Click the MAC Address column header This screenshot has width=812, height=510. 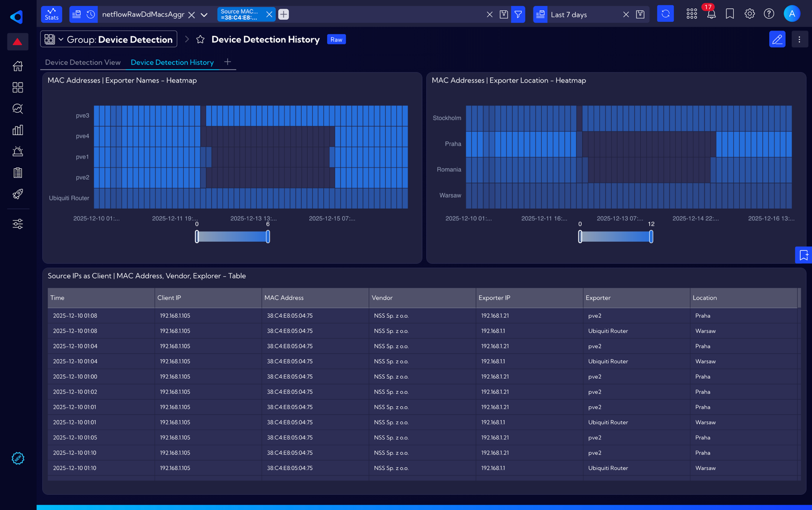315,298
